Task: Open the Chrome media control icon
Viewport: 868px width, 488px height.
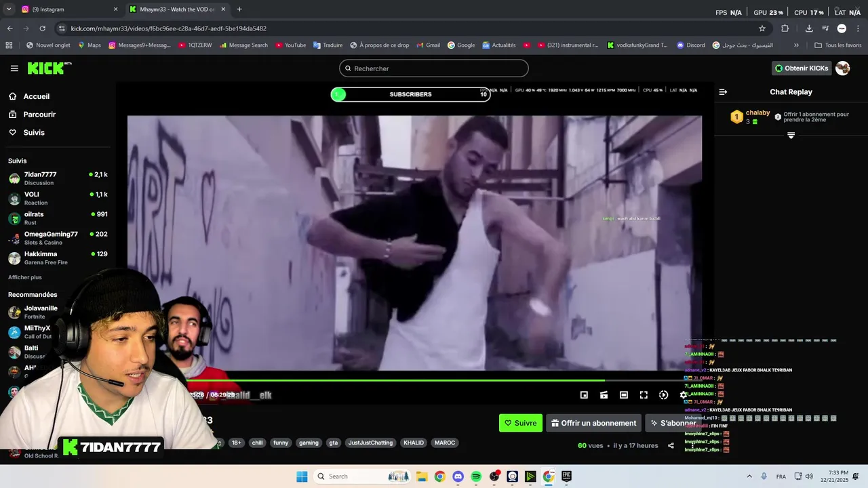Action: (825, 28)
